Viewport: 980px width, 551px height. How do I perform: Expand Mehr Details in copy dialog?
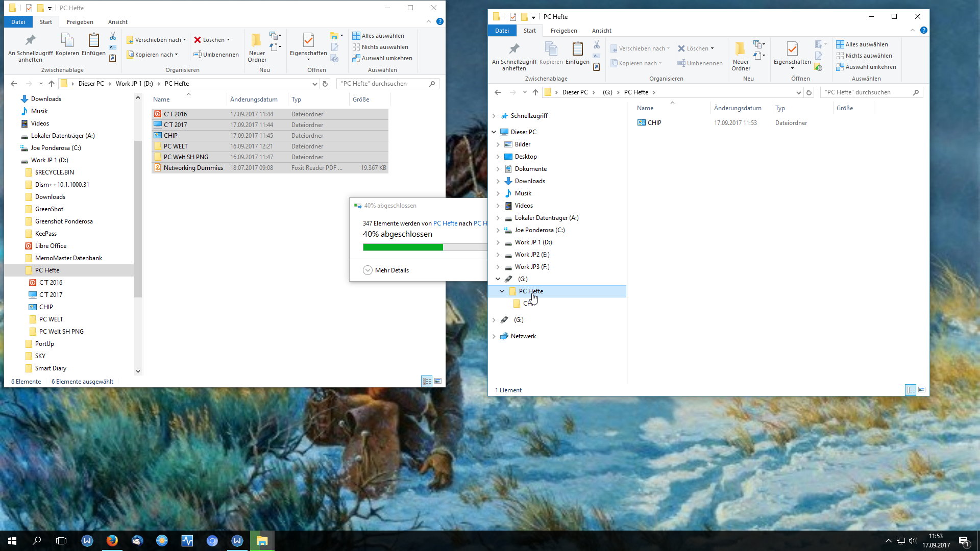(386, 270)
